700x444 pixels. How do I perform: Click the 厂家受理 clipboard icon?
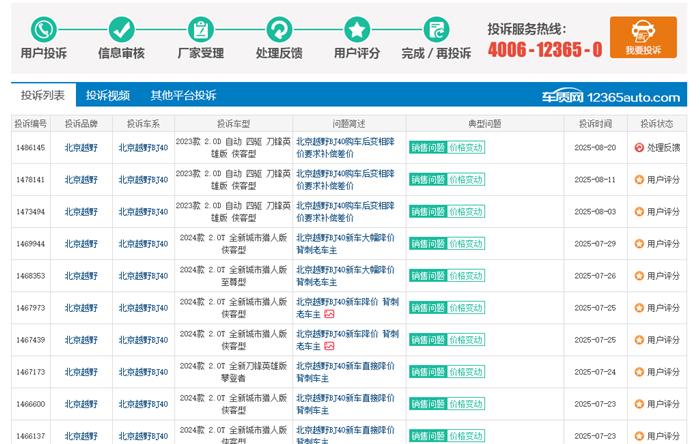pos(200,28)
